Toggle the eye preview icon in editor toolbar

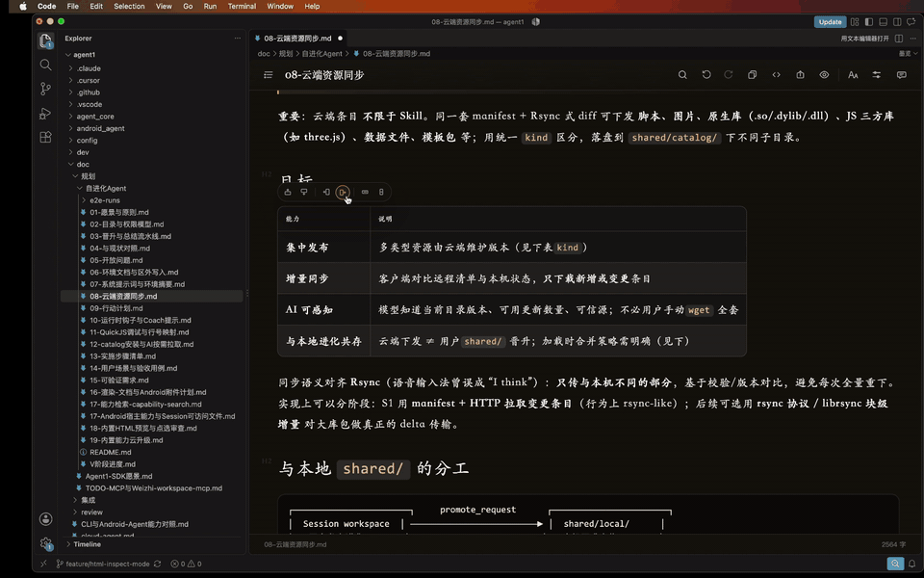824,75
